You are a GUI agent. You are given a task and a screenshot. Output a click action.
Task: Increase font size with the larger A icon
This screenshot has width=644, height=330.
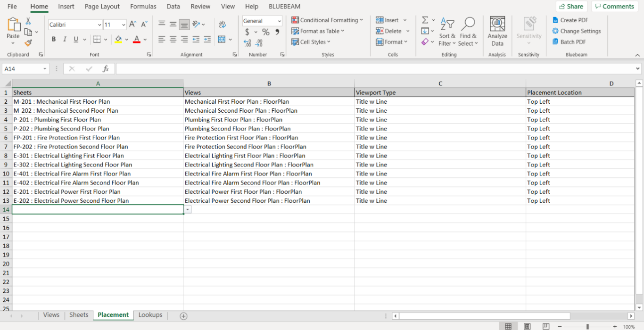click(133, 25)
